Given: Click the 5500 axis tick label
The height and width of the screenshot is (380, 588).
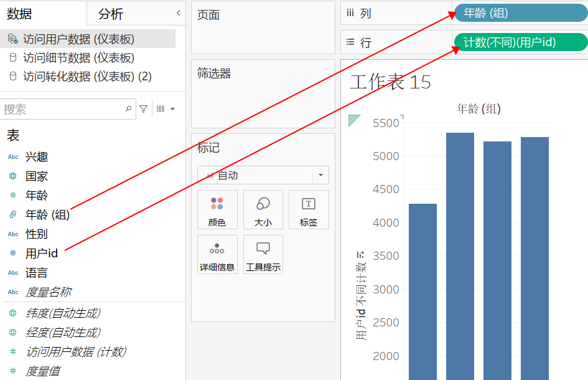Looking at the screenshot, I should pos(386,123).
